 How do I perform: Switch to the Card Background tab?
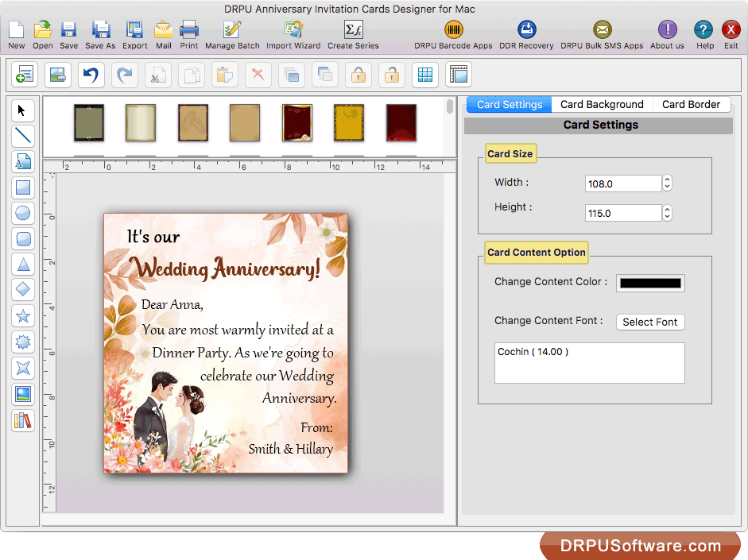tap(602, 104)
